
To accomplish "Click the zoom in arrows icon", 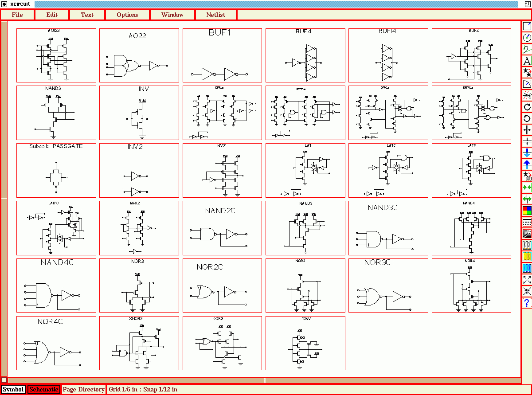I will (x=527, y=280).
